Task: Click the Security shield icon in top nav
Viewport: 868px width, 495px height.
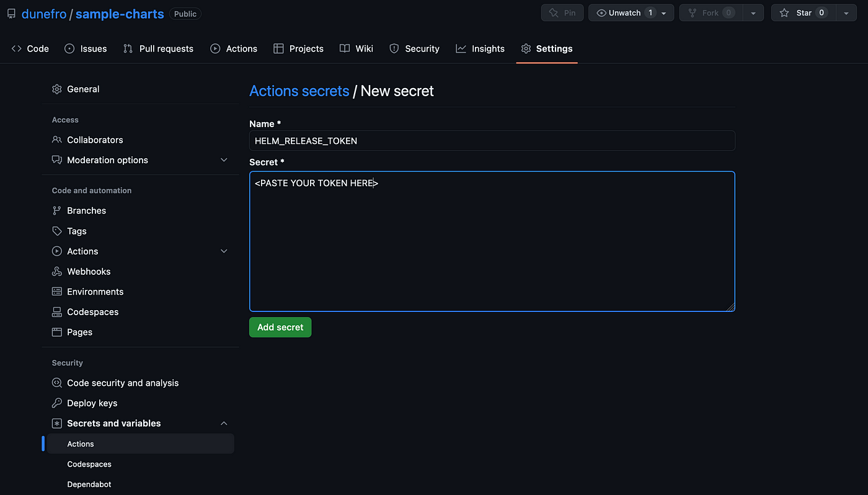Action: pyautogui.click(x=394, y=48)
